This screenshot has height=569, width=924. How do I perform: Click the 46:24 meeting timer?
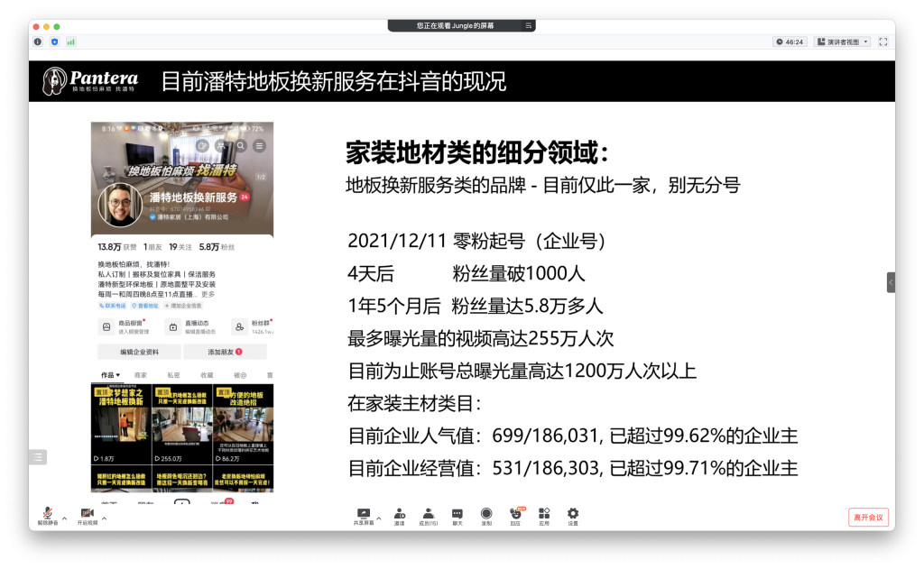(x=790, y=41)
